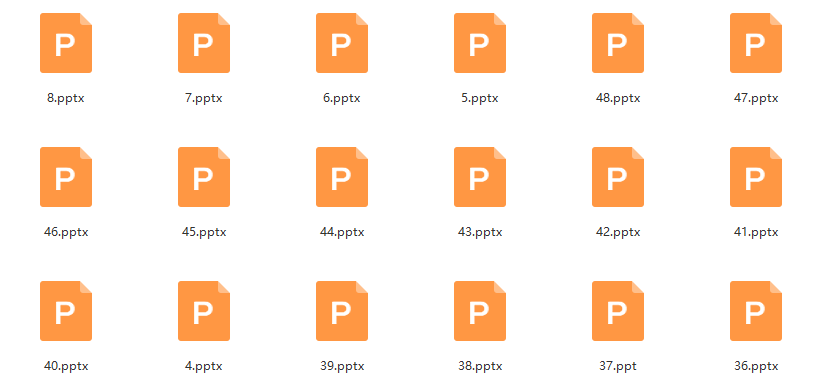This screenshot has height=390, width=820.
Task: Select the 6.pptx file icon
Action: (342, 43)
